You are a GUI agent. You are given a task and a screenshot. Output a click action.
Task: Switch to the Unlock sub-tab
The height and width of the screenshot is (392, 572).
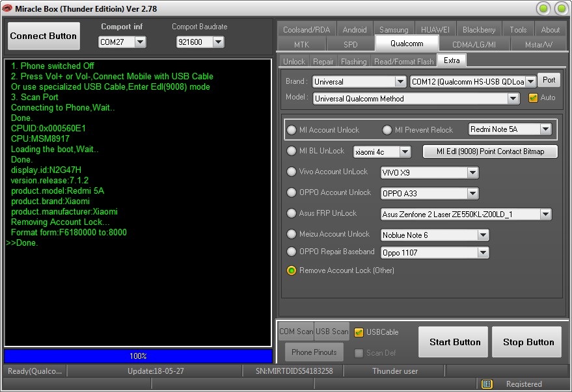[x=294, y=62]
